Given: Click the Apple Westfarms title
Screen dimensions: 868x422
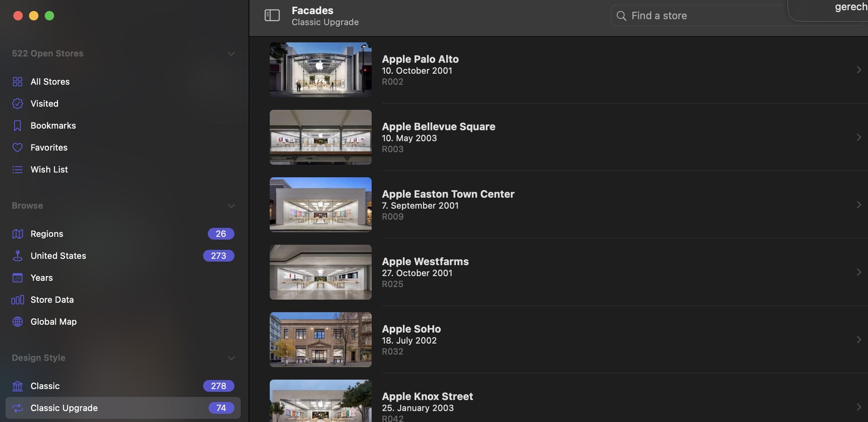Looking at the screenshot, I should [425, 261].
